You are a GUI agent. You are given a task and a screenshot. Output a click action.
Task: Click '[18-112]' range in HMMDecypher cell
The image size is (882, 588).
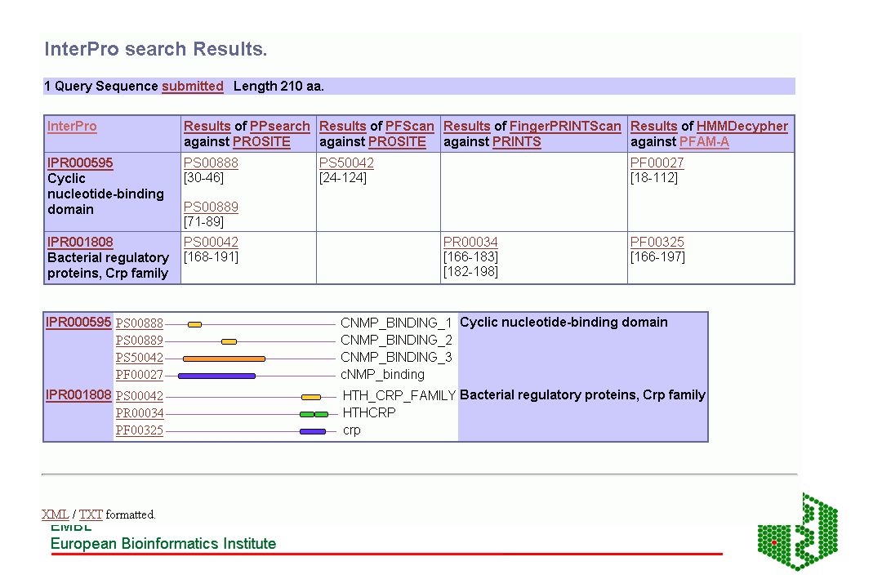pyautogui.click(x=653, y=178)
